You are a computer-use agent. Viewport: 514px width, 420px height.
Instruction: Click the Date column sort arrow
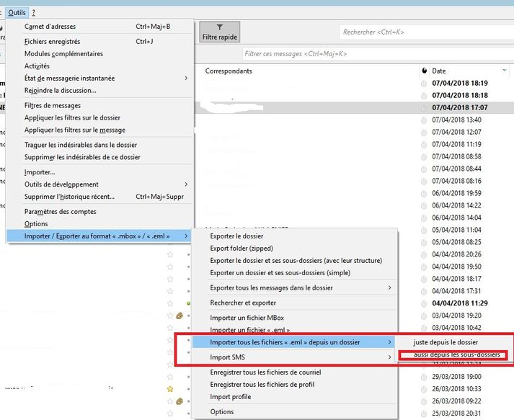click(x=505, y=71)
